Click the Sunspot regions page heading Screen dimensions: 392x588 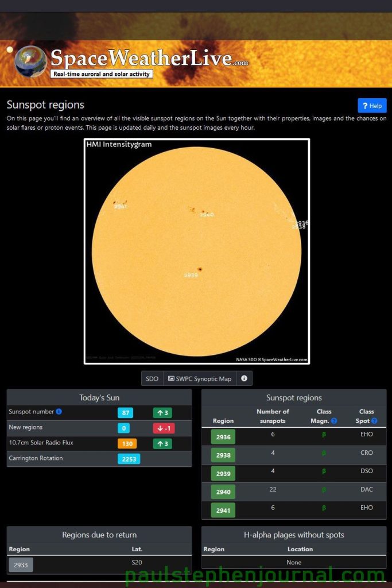coord(45,105)
